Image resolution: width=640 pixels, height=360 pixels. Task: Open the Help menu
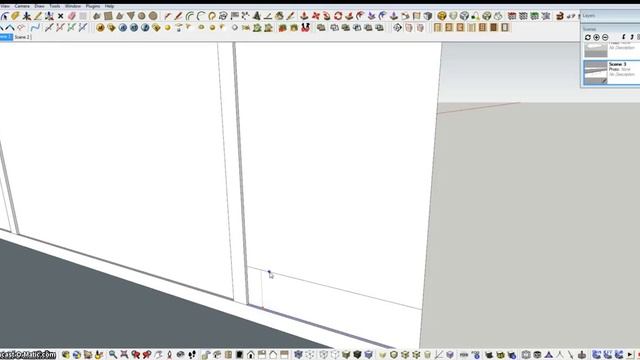(x=109, y=6)
